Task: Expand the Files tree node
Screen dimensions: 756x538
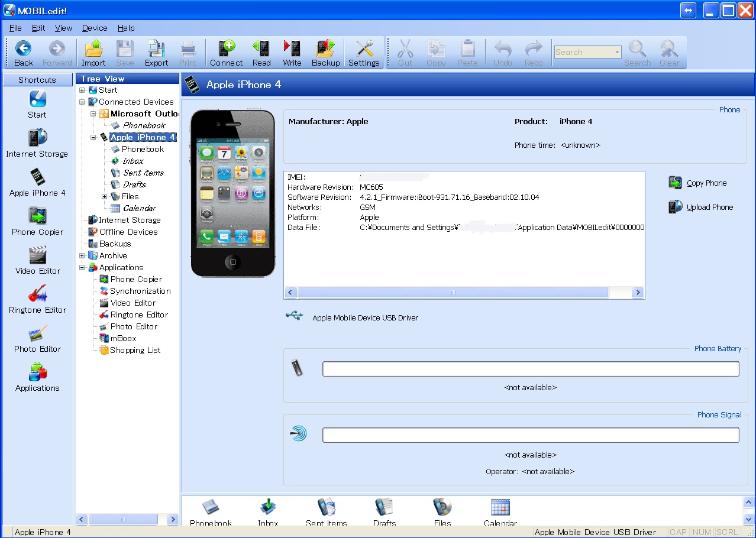Action: [105, 196]
